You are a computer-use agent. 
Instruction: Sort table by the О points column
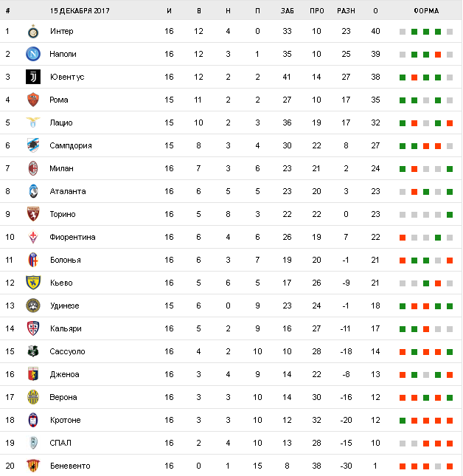click(376, 10)
